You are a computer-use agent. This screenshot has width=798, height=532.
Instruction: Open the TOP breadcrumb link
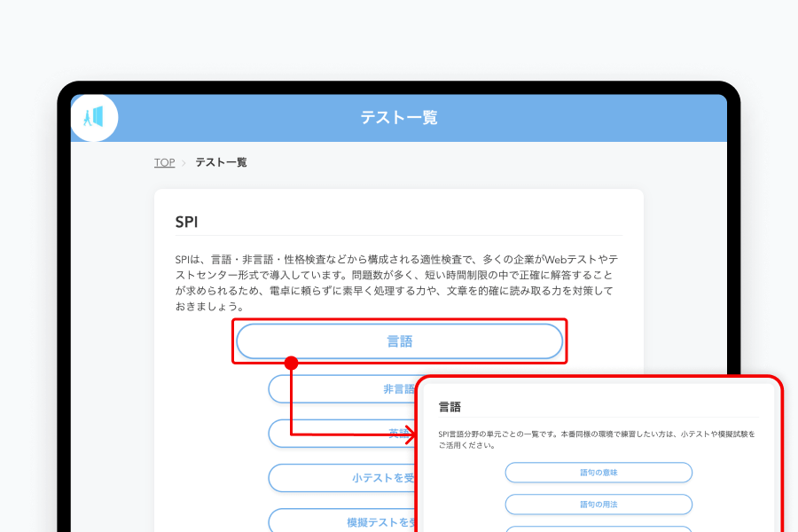[164, 163]
